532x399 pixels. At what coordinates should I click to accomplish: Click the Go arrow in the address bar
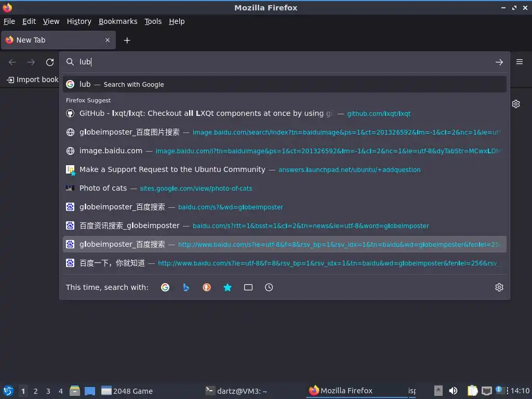tap(499, 62)
